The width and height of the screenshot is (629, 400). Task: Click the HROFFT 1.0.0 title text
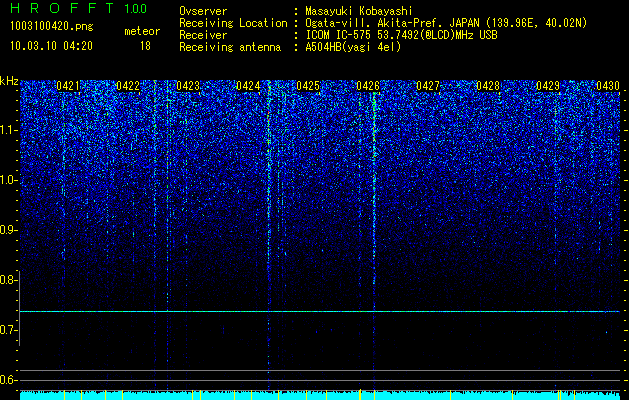[78, 8]
